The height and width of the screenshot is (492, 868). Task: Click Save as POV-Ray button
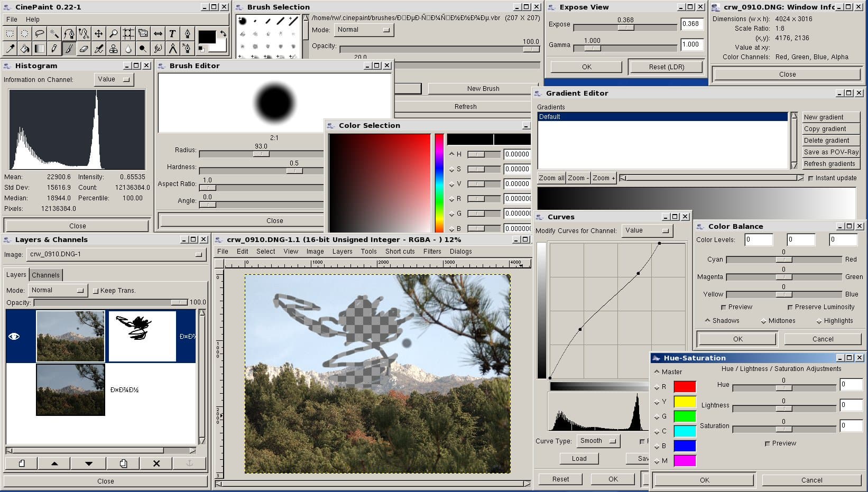[x=830, y=152]
